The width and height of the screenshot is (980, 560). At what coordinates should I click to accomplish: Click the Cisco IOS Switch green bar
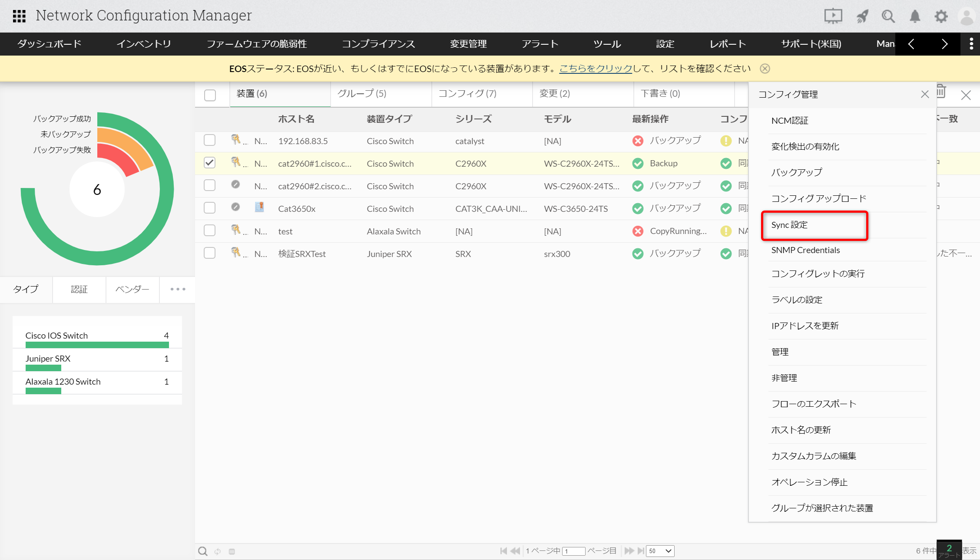97,345
